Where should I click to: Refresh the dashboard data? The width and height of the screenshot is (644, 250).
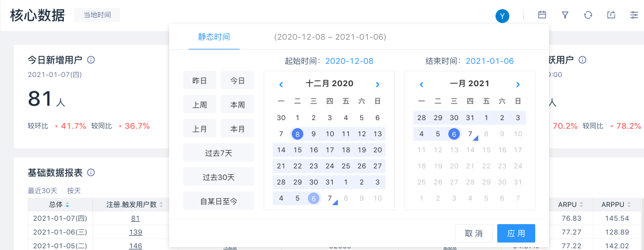click(588, 16)
